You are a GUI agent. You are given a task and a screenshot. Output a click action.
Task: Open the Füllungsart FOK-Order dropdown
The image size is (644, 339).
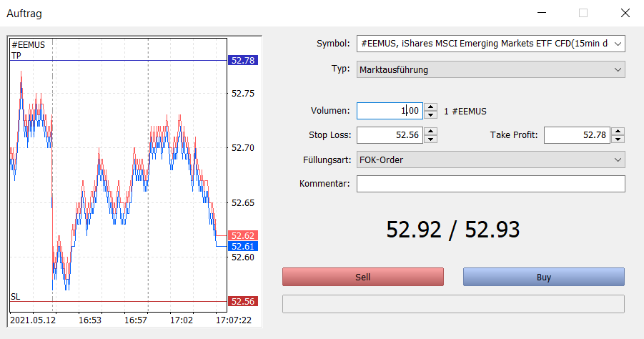[491, 159]
